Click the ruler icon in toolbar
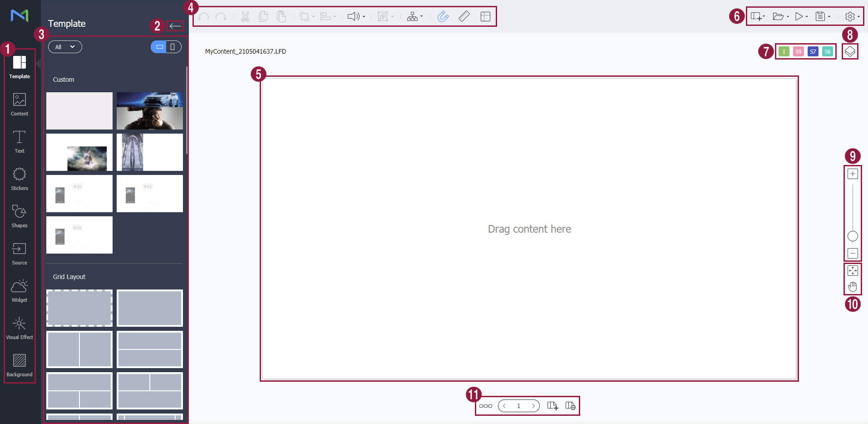 tap(464, 17)
